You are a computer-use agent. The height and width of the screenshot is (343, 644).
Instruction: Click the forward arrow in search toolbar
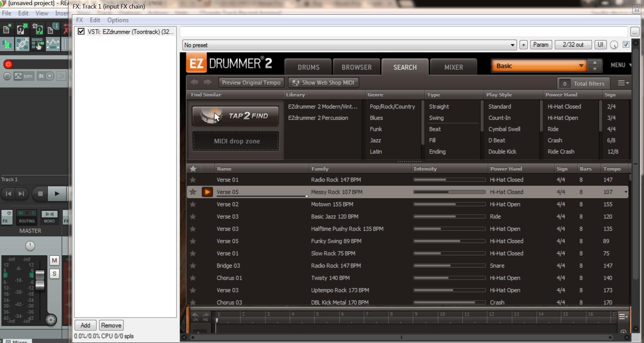click(x=207, y=82)
